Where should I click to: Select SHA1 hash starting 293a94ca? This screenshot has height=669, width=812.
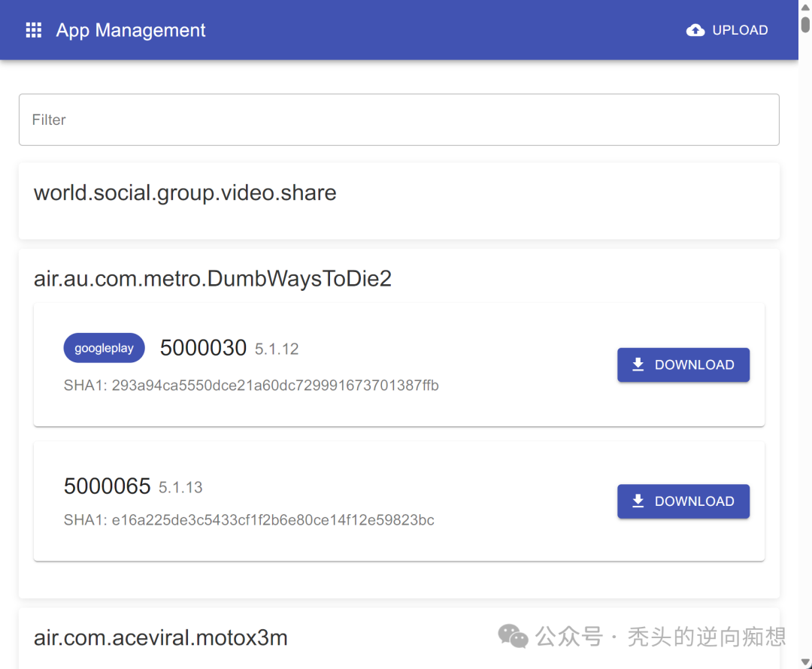pos(275,386)
